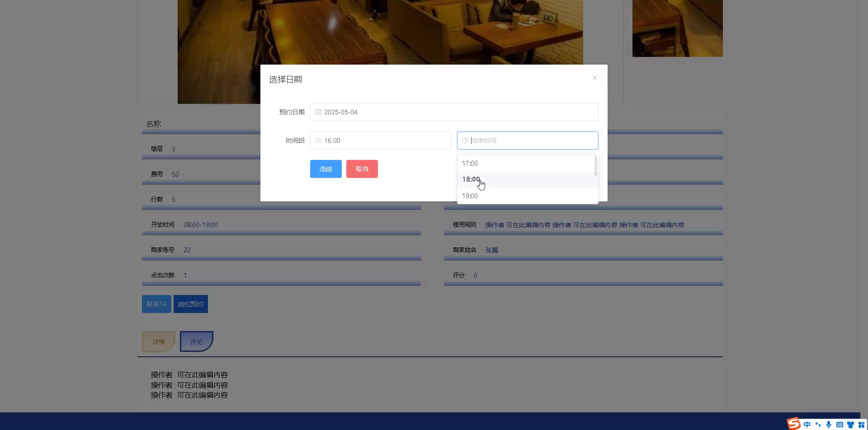Viewport: 868px width, 430px height.
Task: Open the Sogou skin shirt icon
Action: point(850,425)
